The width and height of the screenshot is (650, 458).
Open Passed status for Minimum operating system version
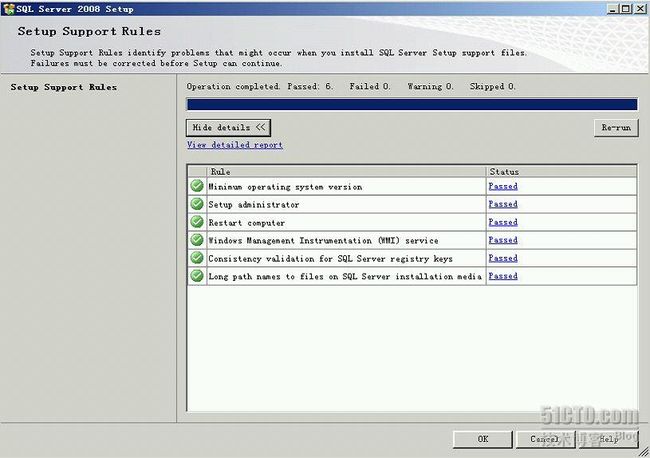coord(503,187)
